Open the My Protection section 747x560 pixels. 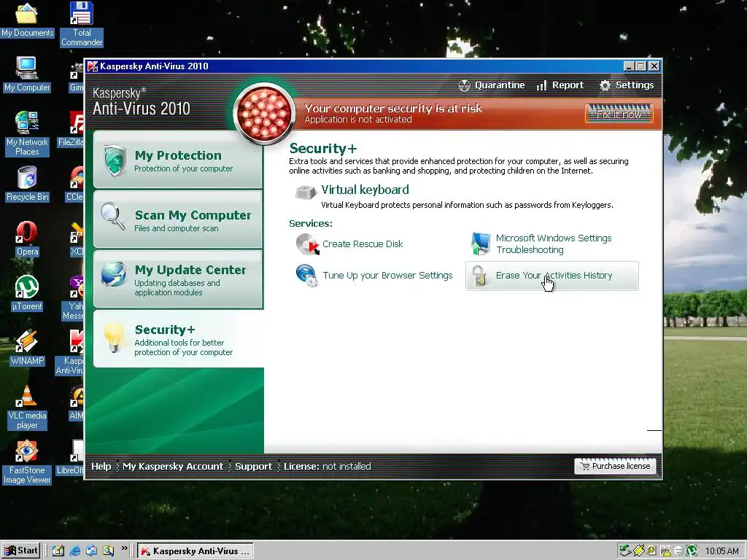(x=178, y=160)
